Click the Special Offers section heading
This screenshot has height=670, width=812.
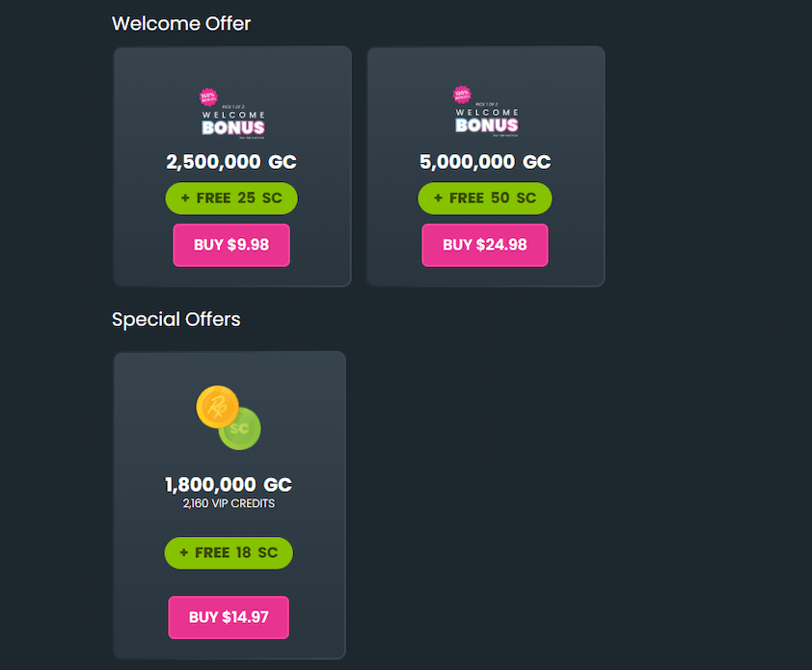click(176, 319)
